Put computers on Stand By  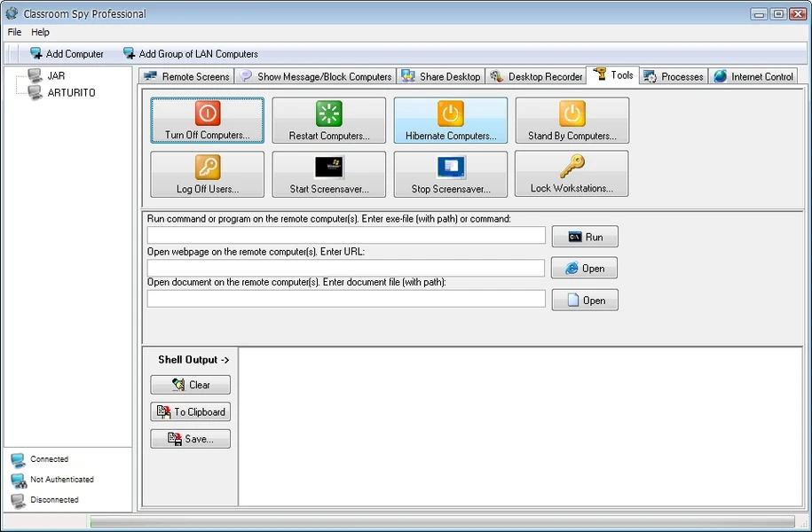coord(572,120)
